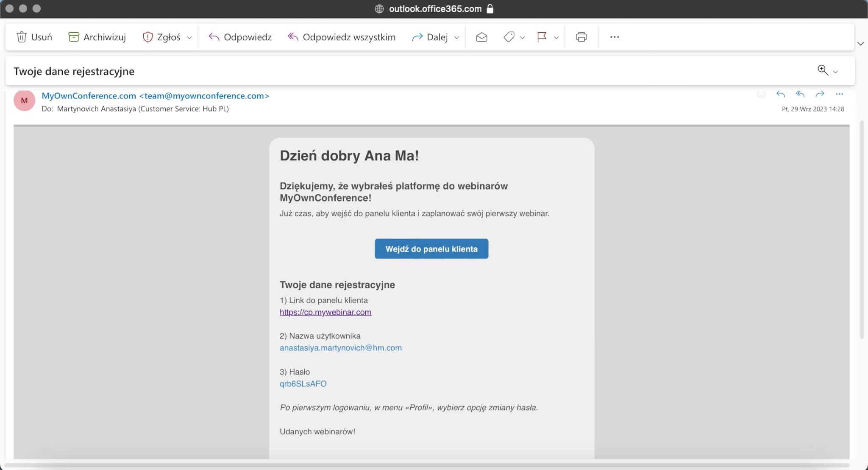Zoom the email using the magnifier icon

823,70
